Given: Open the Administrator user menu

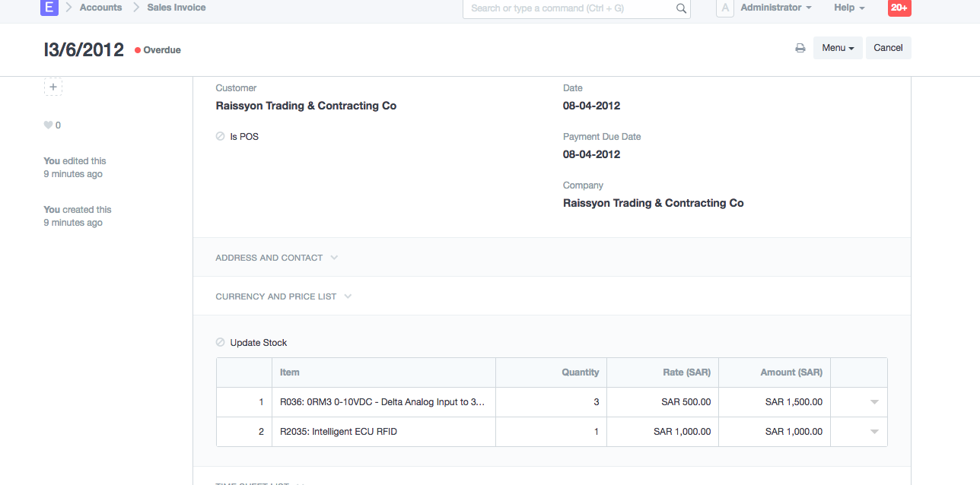Looking at the screenshot, I should coord(775,8).
